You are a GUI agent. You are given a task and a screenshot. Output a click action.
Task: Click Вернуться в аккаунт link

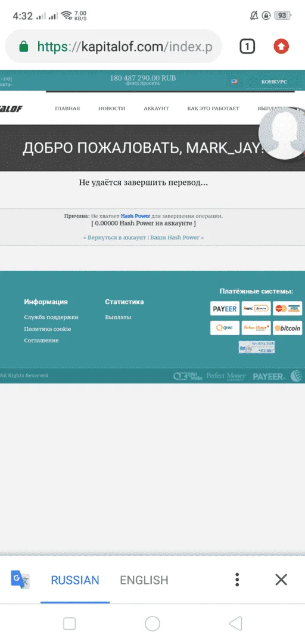(x=114, y=237)
